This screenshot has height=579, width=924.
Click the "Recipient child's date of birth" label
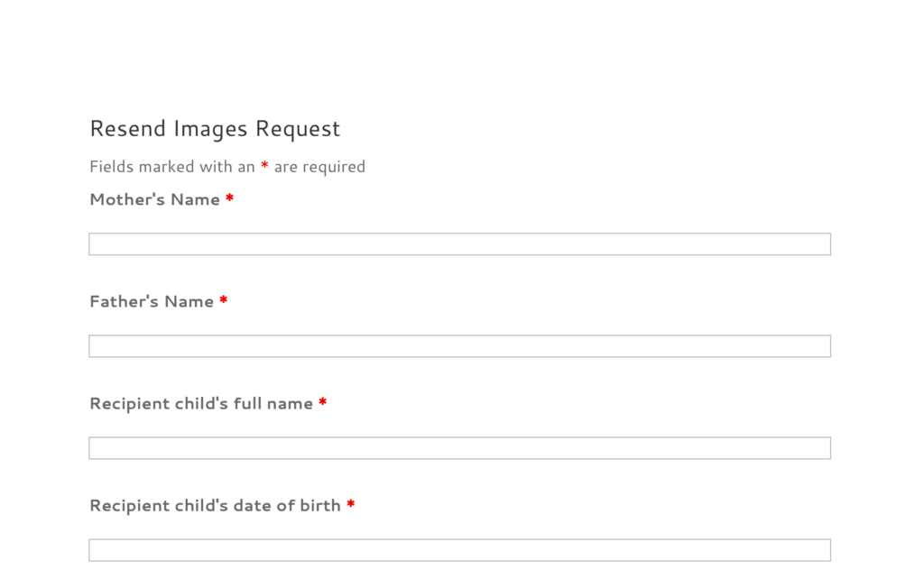215,505
